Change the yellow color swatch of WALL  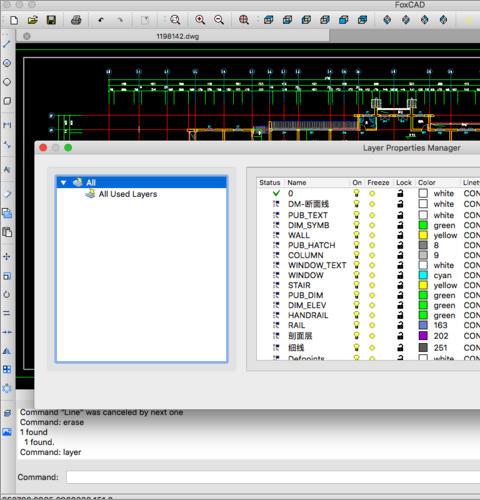coord(423,235)
